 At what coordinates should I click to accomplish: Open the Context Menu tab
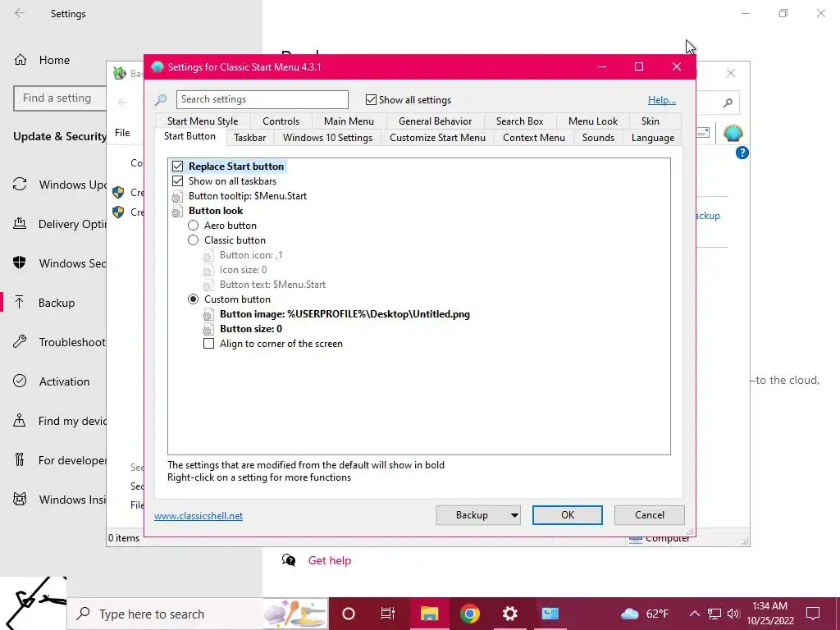533,138
